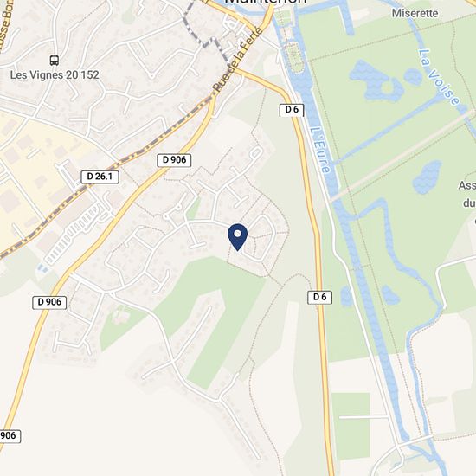The image size is (476, 476).
Task: Click the yellow industrial zone area
Action: (36, 170)
